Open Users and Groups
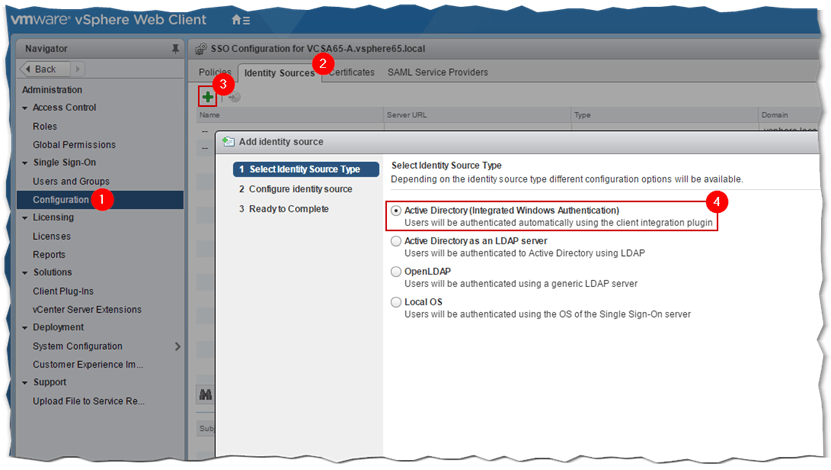The width and height of the screenshot is (831, 470). point(71,181)
